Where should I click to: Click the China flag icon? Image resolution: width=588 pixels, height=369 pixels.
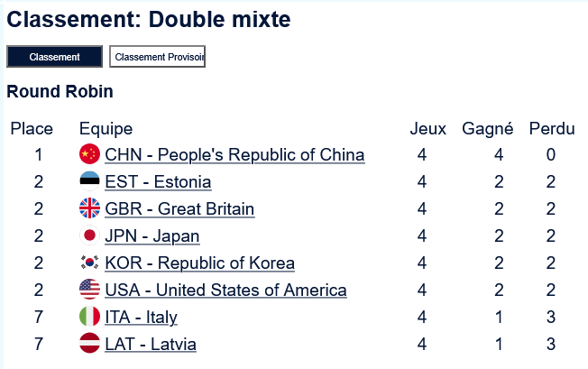(89, 154)
